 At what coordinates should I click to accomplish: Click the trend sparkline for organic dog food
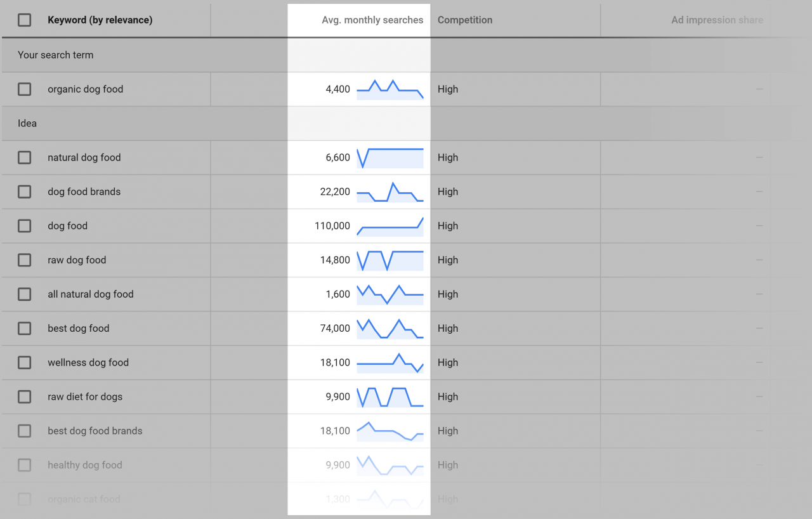tap(390, 89)
